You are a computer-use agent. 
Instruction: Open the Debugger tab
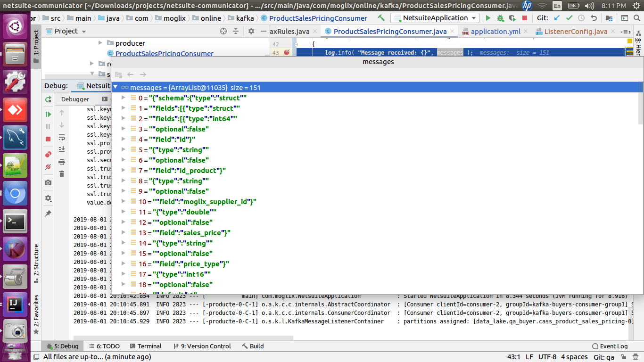tap(75, 99)
